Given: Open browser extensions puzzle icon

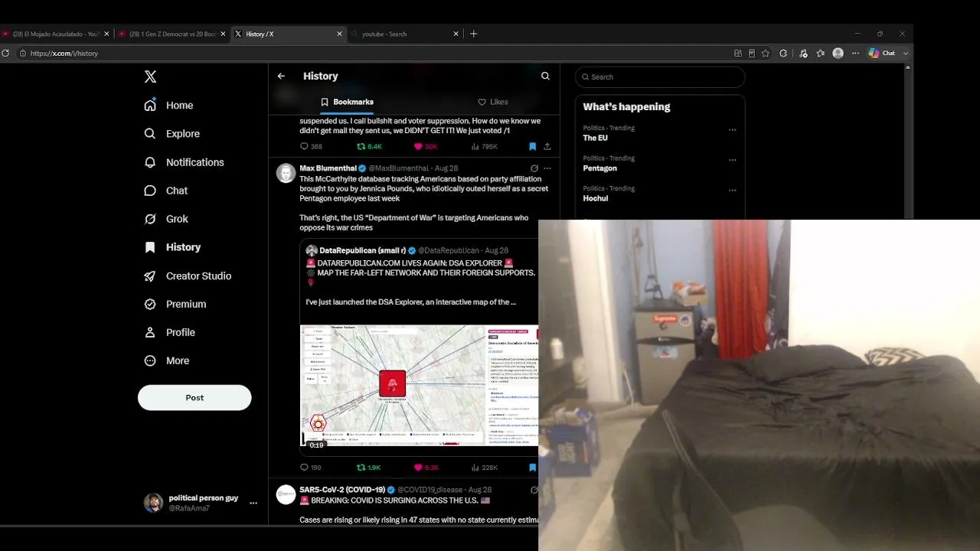Looking at the screenshot, I should pos(783,54).
